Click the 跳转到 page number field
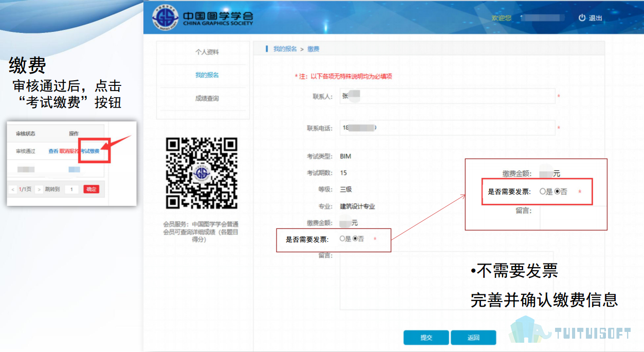This screenshot has width=644, height=352. [71, 189]
